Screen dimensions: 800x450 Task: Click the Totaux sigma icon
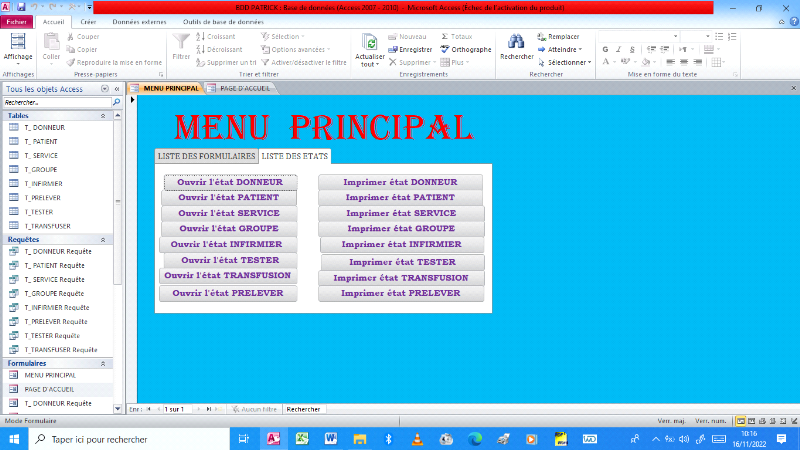point(445,36)
